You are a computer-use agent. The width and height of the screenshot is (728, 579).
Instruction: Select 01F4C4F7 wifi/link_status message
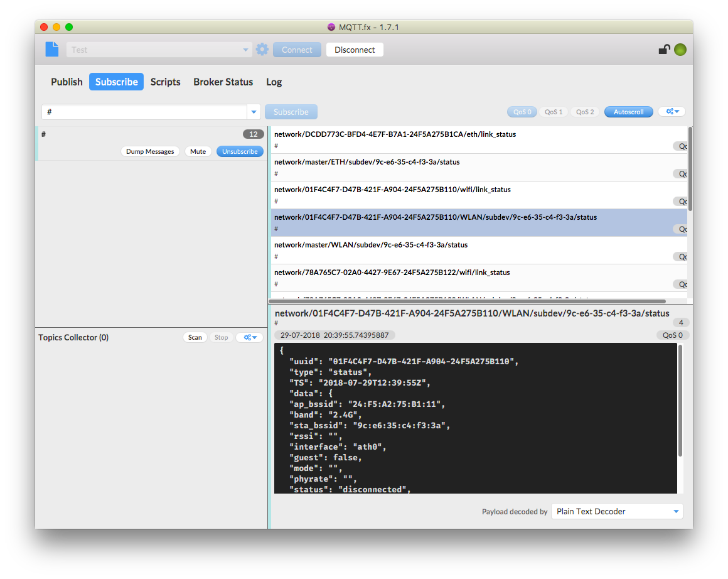tap(479, 195)
